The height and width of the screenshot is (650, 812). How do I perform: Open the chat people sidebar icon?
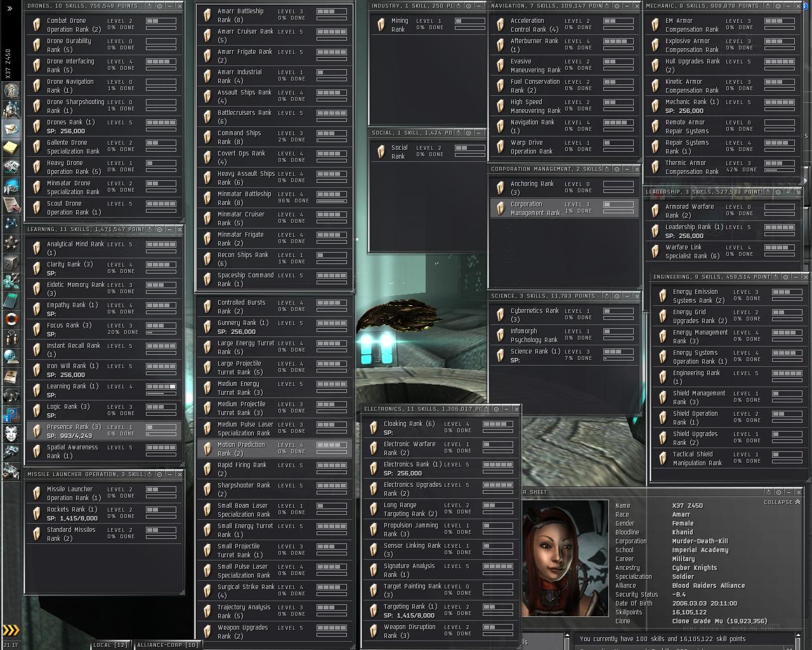point(12,338)
